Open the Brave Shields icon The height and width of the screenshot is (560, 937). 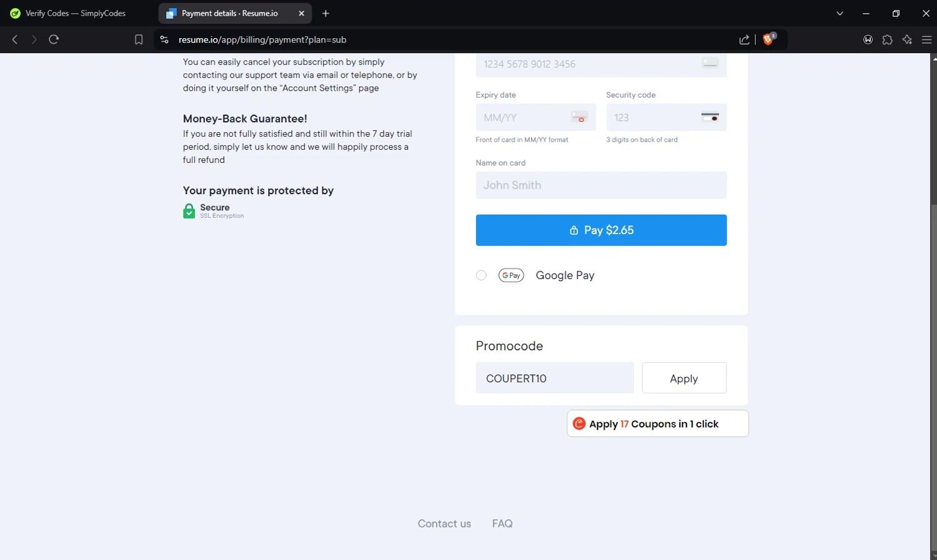[768, 39]
